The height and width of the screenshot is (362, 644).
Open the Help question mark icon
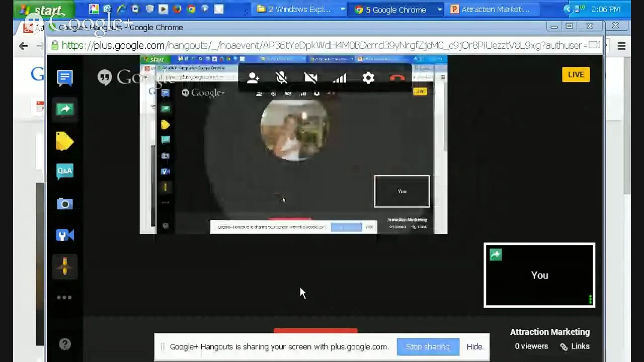point(65,344)
